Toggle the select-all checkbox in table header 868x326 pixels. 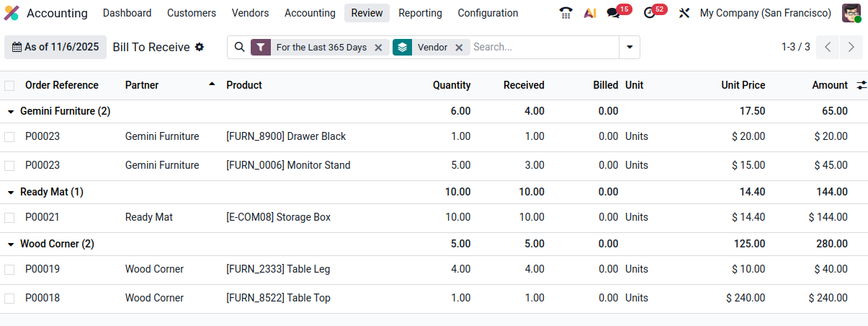coord(9,86)
